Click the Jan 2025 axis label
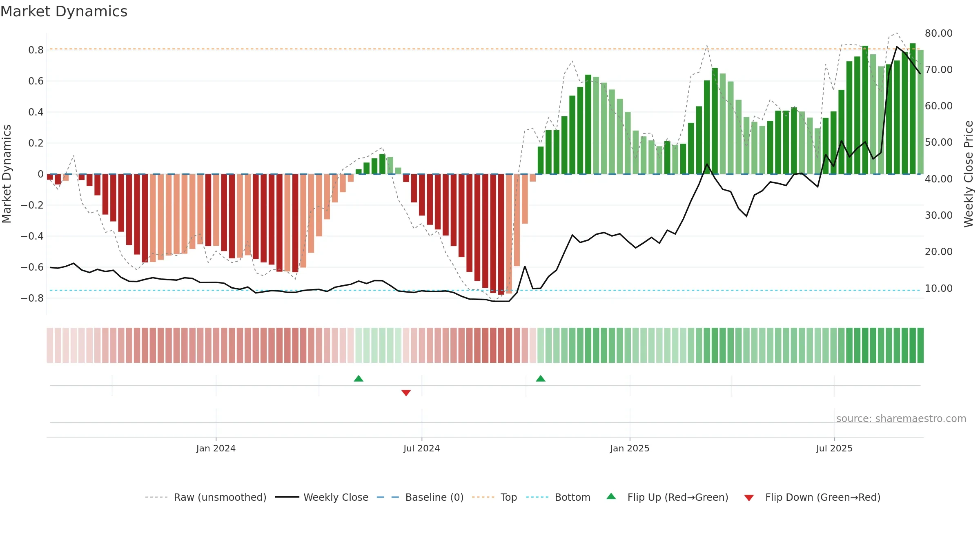This screenshot has height=551, width=980. point(630,448)
